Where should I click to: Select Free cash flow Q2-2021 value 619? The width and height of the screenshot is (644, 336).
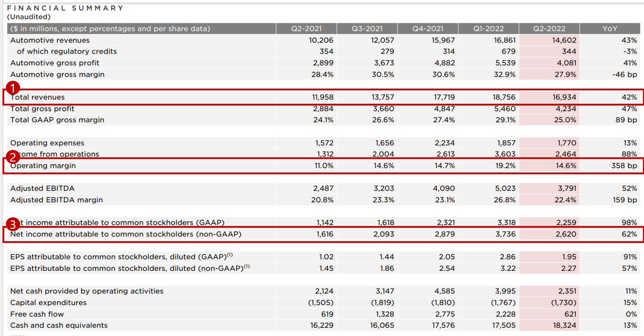tap(327, 314)
